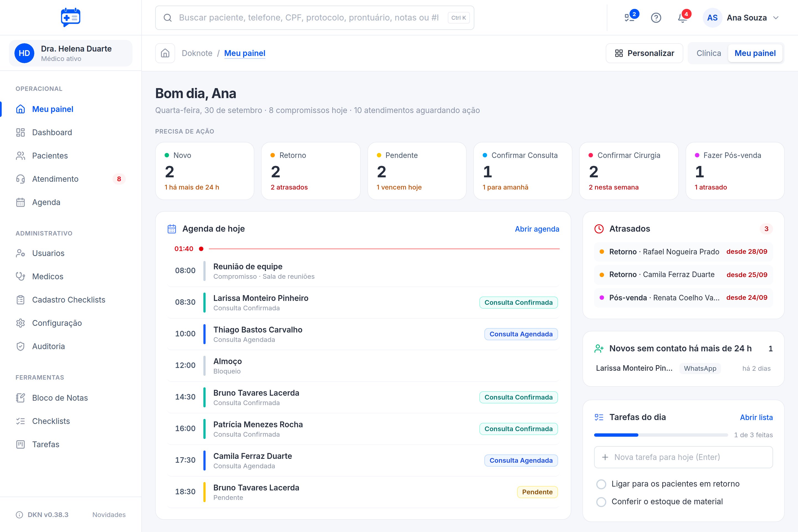Screen dimensions: 798x532
Task: Go to Agenda in the sidebar
Action: tap(71, 202)
